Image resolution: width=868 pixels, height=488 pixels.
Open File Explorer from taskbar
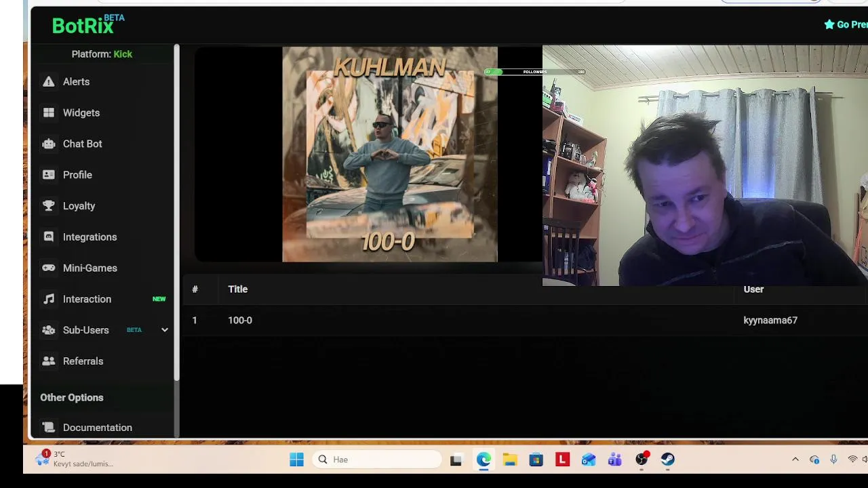(x=510, y=460)
